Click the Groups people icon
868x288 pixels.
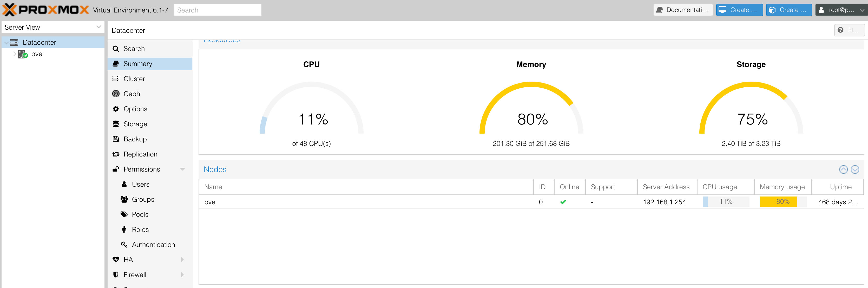click(x=124, y=199)
